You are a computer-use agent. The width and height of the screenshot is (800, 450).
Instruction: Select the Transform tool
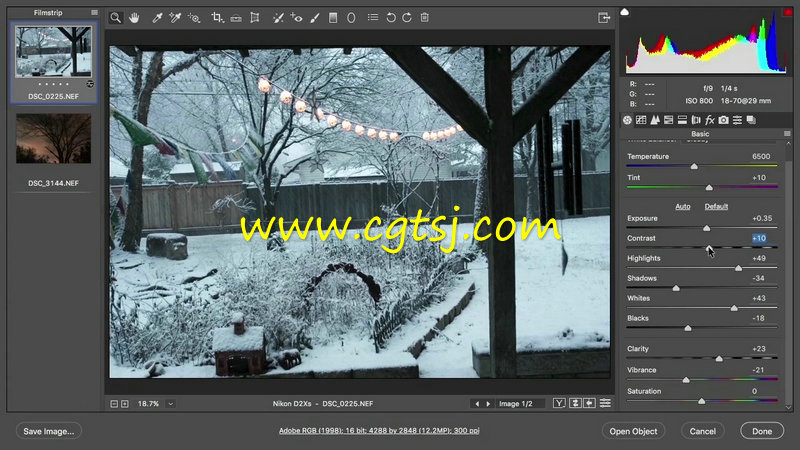[x=255, y=18]
